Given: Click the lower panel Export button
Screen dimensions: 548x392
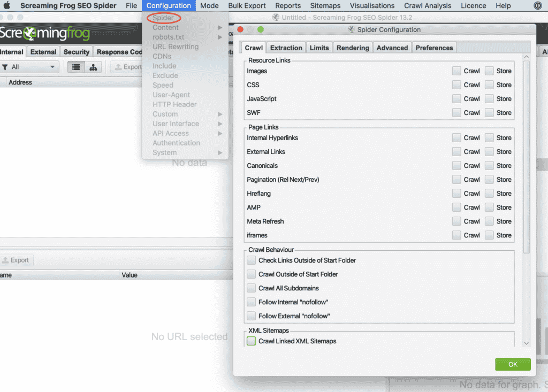Looking at the screenshot, I should tap(16, 260).
